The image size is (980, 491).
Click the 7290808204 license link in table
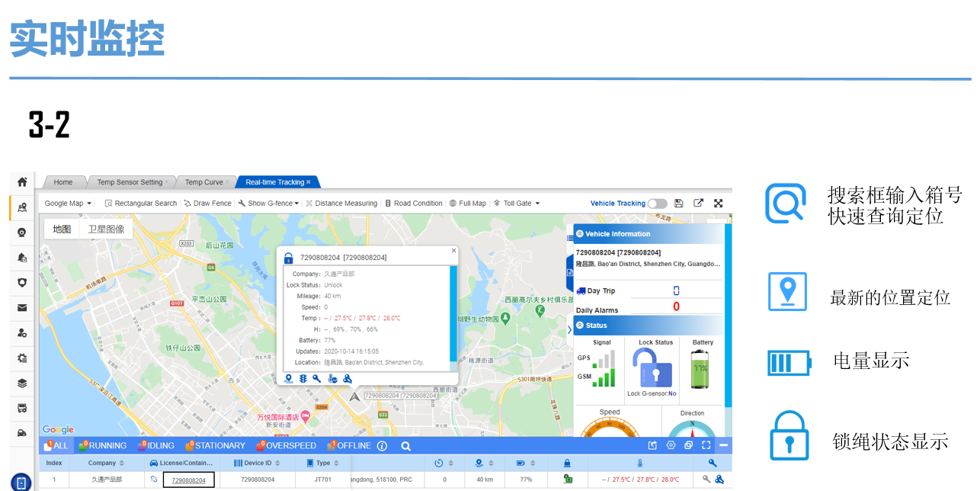(188, 480)
